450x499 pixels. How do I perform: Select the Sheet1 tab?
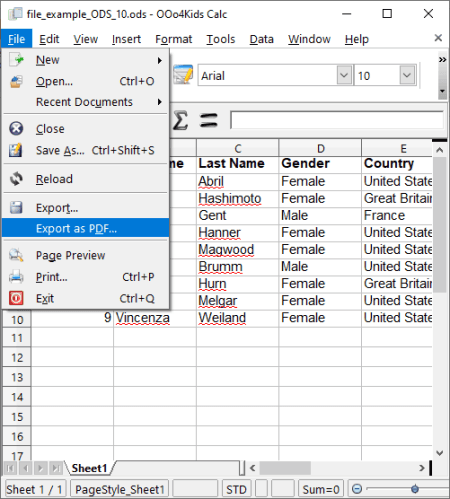click(89, 468)
